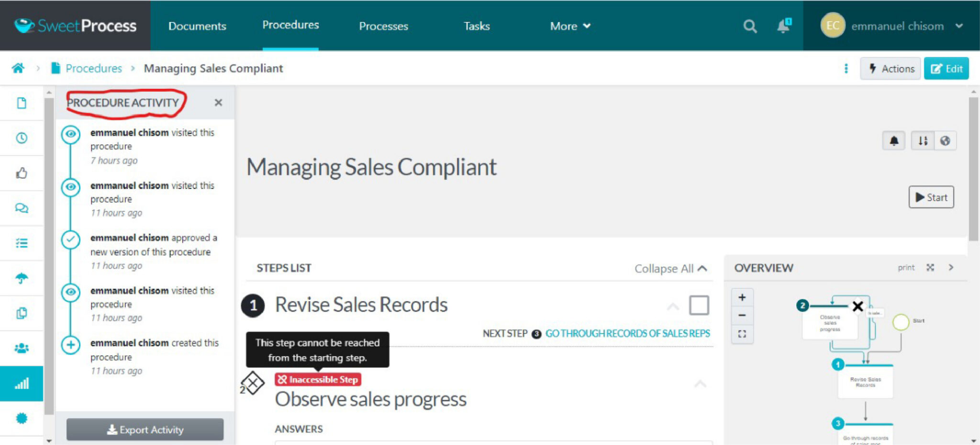Screen dimensions: 980x445
Task: Open the comments bubble icon in sidebar
Action: tap(22, 208)
